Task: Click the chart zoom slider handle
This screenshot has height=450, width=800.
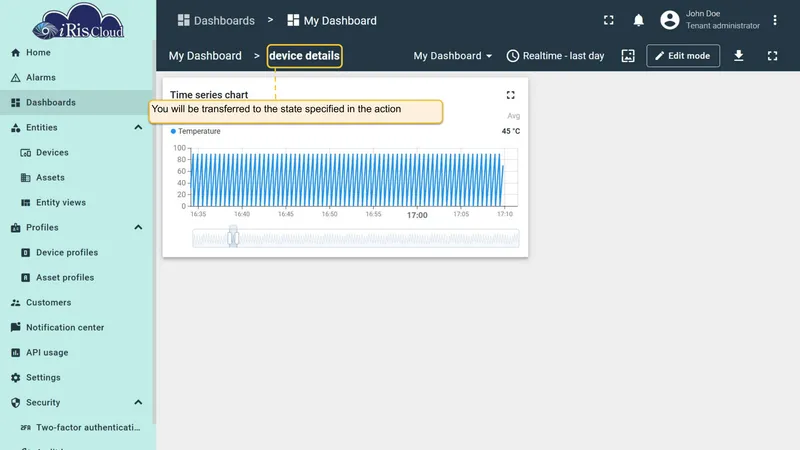Action: tap(233, 237)
